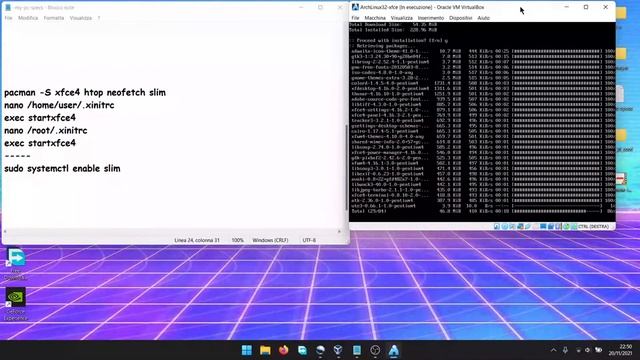Open Dispositivi menu in VirtualBox
This screenshot has width=640, height=360.
[460, 18]
